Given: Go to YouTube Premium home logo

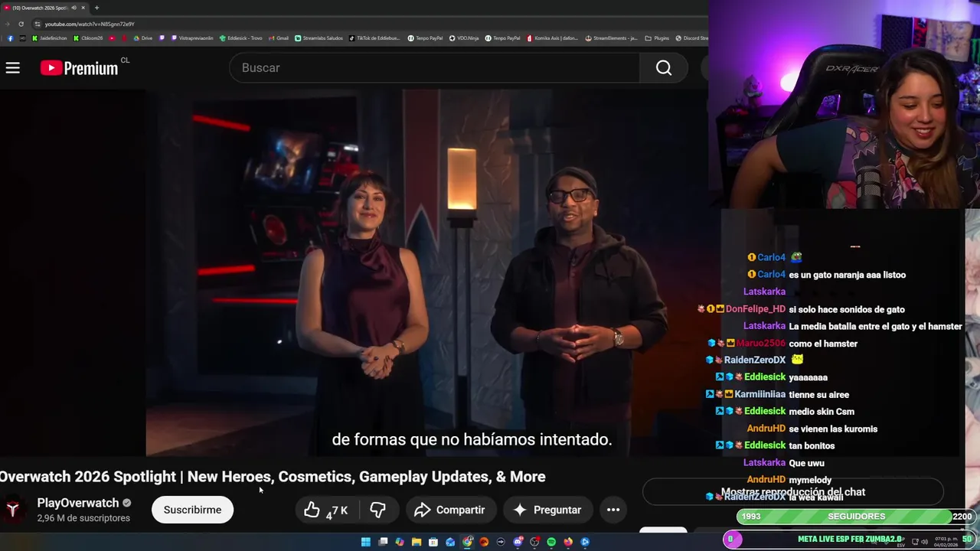Looking at the screenshot, I should pyautogui.click(x=80, y=68).
